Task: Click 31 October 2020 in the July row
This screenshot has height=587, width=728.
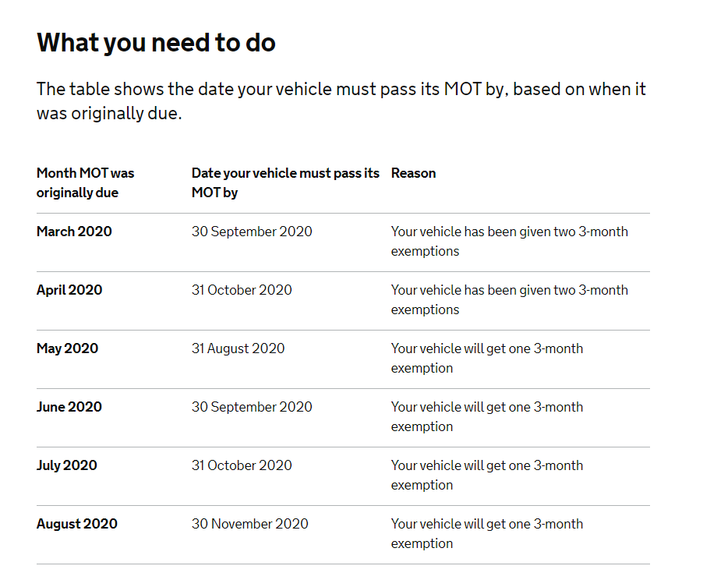Action: tap(242, 465)
